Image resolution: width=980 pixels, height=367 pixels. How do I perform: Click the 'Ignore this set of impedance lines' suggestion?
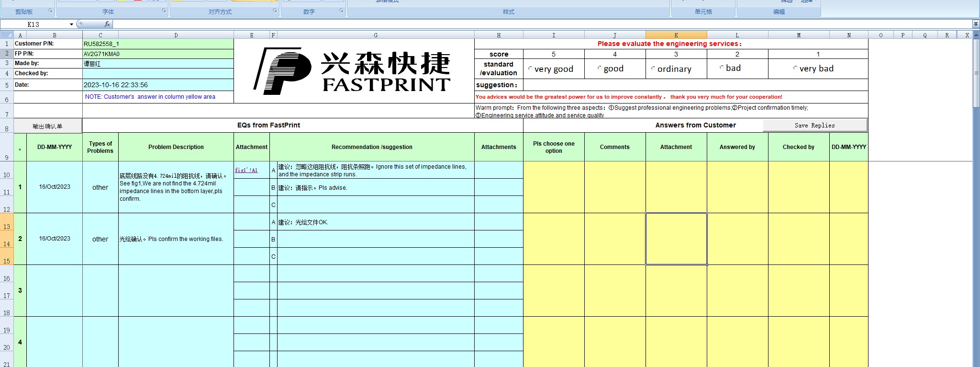376,170
